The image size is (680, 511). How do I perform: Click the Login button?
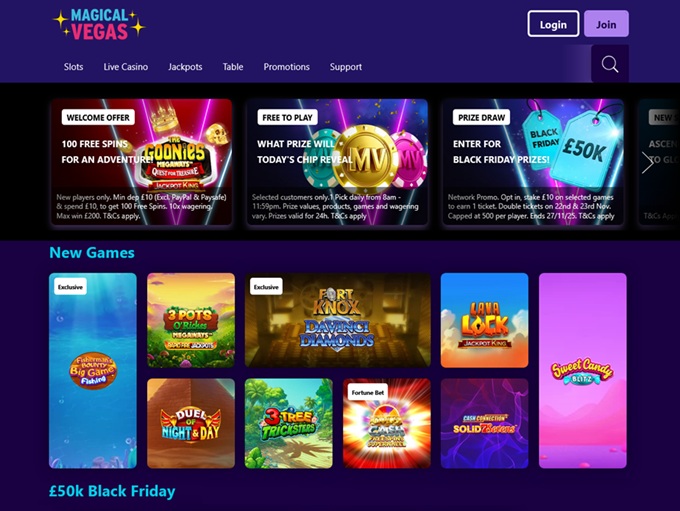553,24
